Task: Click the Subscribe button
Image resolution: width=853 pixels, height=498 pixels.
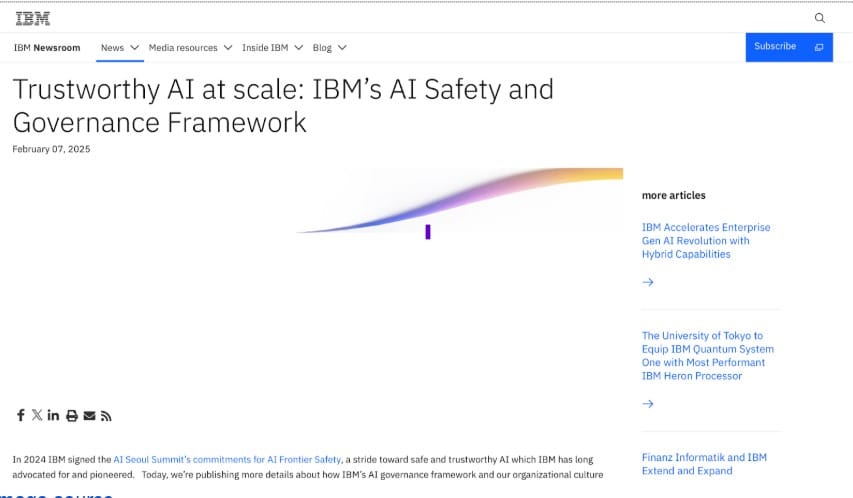Action: (788, 47)
